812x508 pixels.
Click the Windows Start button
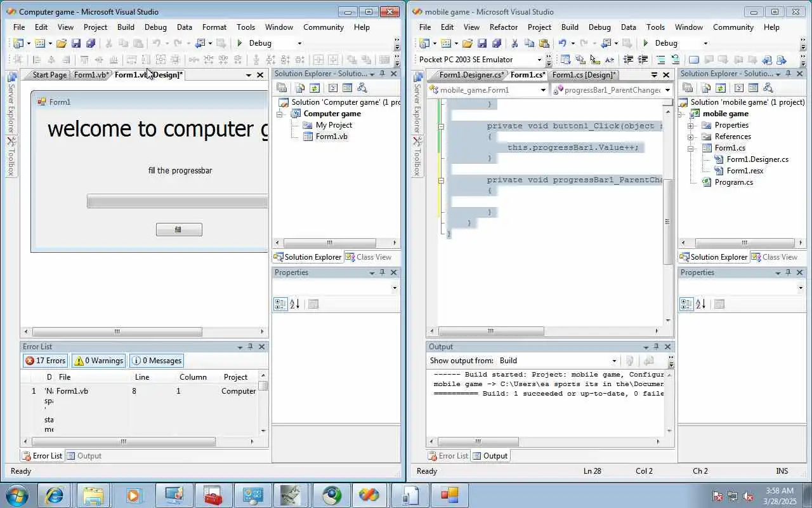[16, 495]
